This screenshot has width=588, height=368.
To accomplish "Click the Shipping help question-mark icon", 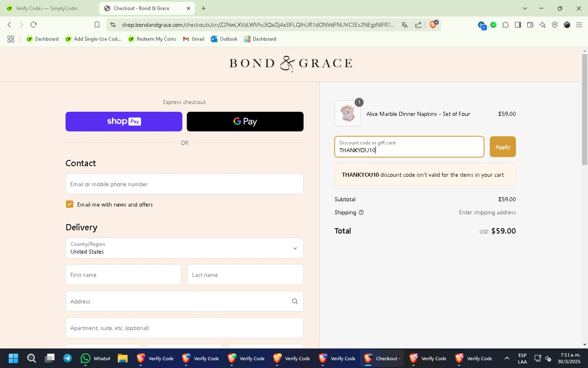I will [361, 212].
